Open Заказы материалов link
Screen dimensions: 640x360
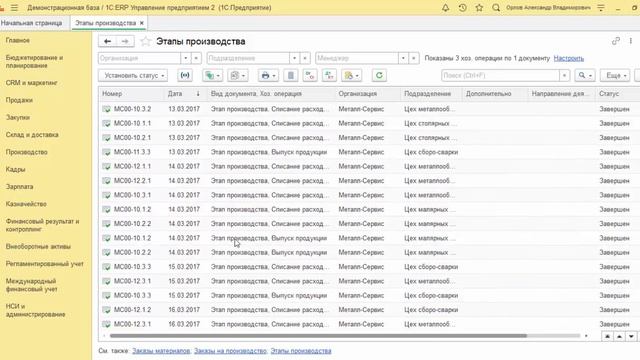(x=161, y=351)
